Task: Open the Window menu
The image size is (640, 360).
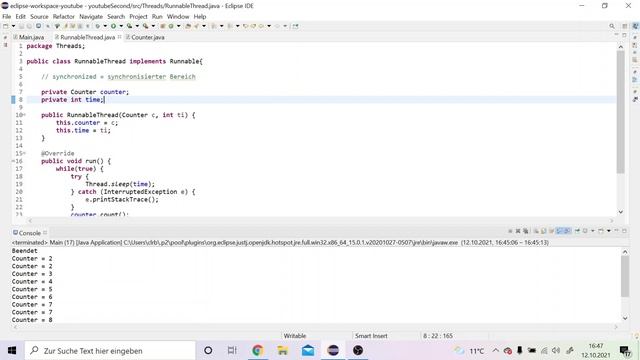Action: pyautogui.click(x=178, y=16)
